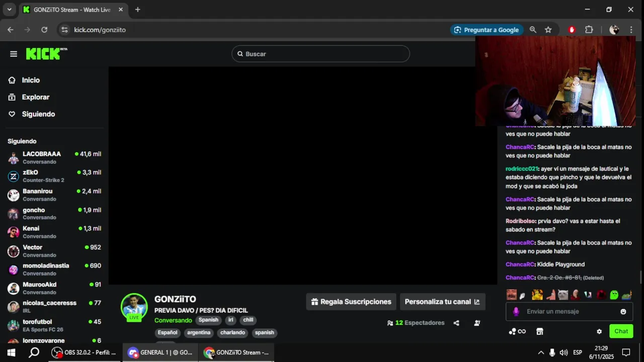Click Preguntar a Google button
644x362 pixels.
pos(487,30)
